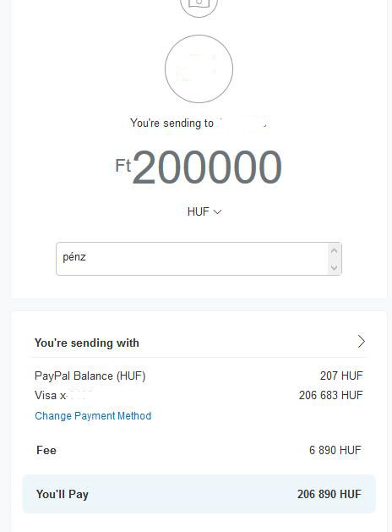Click the up arrow in the note box scrollbar
The image size is (392, 532).
(x=334, y=250)
